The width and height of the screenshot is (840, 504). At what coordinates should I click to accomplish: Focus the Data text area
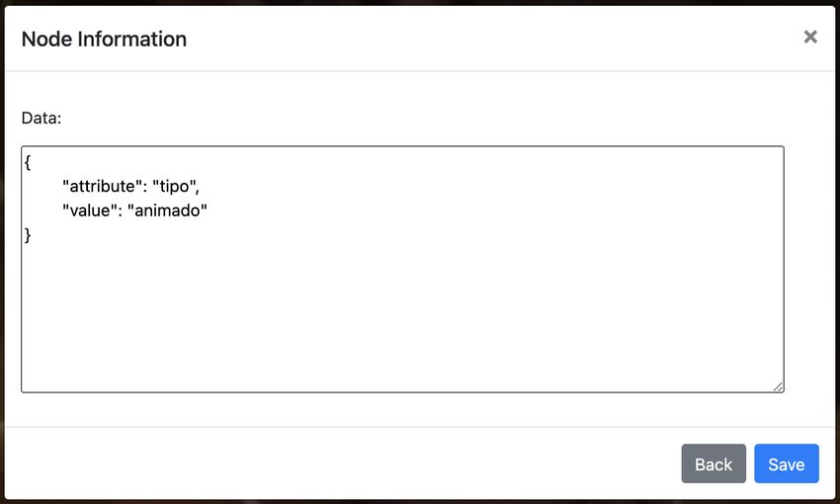[x=402, y=269]
